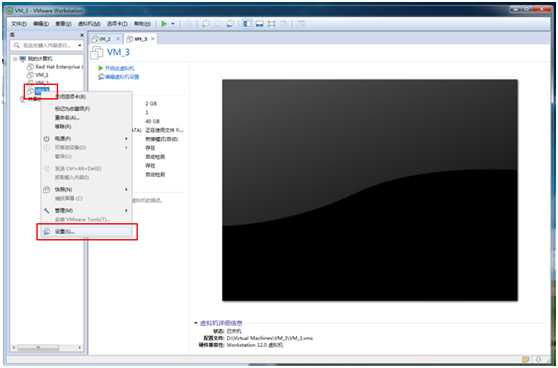The width and height of the screenshot is (558, 368).
Task: Click the power icon beside 电源(P)
Action: [47, 138]
